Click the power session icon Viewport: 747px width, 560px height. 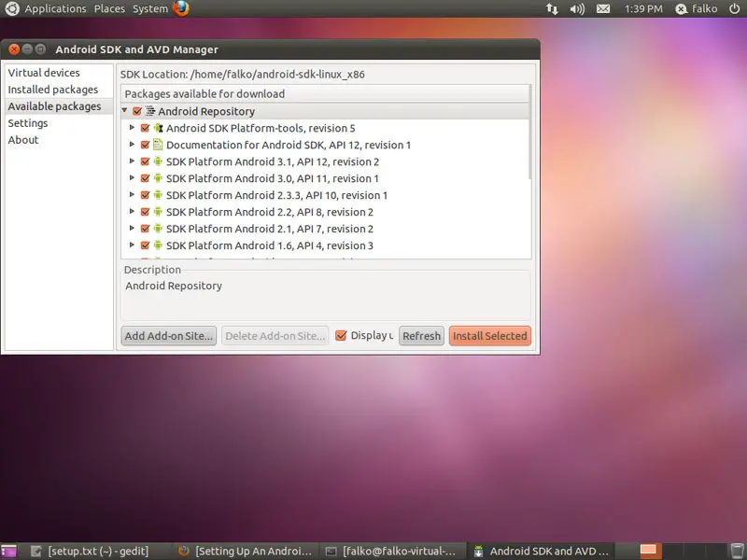pyautogui.click(x=734, y=8)
